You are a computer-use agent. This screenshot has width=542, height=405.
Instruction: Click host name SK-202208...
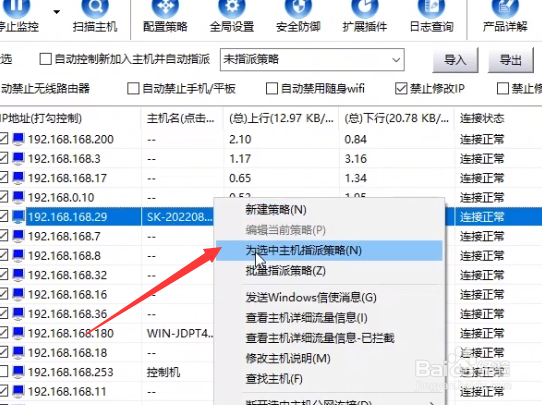(x=179, y=217)
